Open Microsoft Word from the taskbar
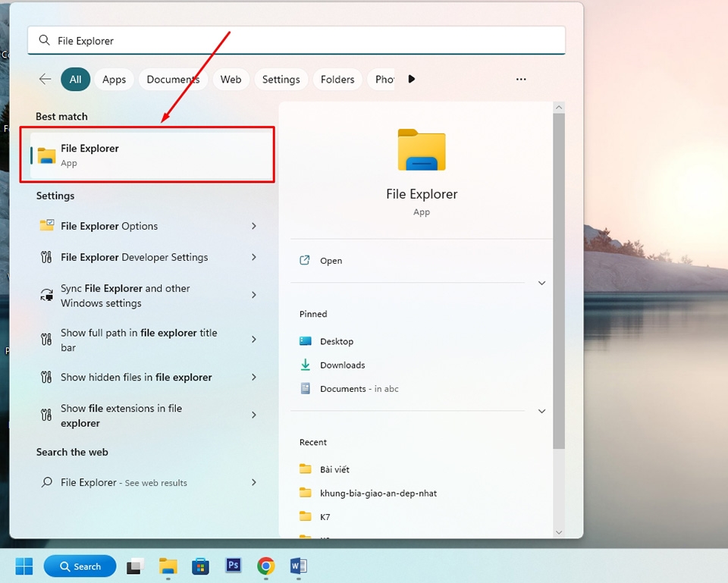This screenshot has height=583, width=728. pos(298,566)
